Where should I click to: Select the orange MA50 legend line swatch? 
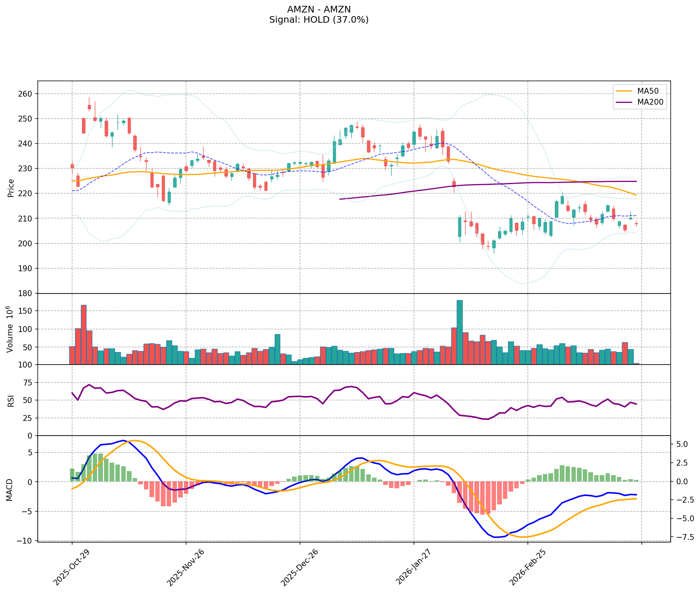(x=624, y=90)
